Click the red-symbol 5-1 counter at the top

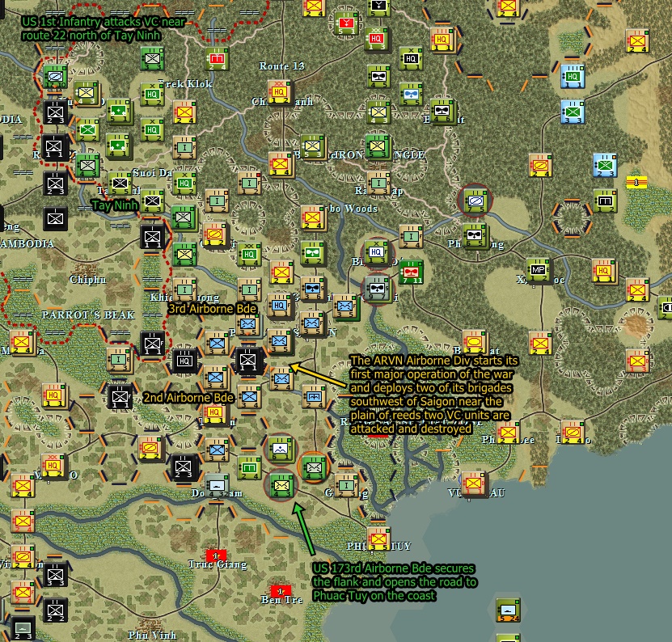[x=345, y=24]
